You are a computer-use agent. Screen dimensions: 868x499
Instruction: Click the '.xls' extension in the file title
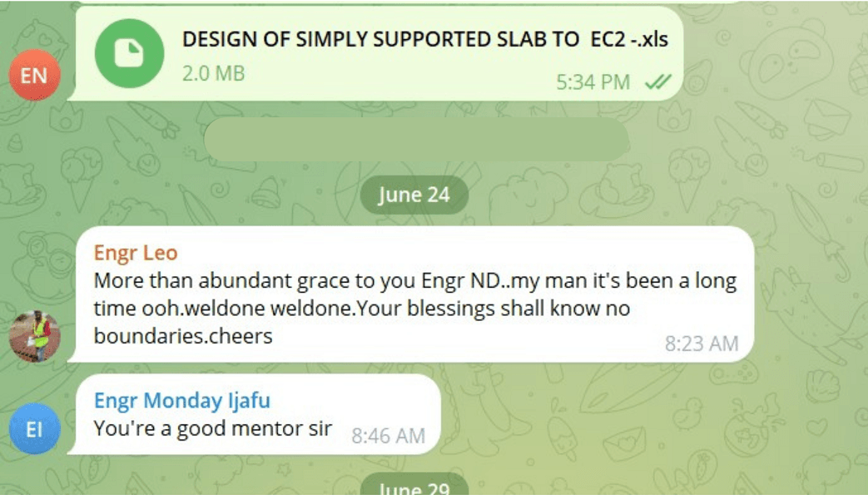[x=654, y=39]
